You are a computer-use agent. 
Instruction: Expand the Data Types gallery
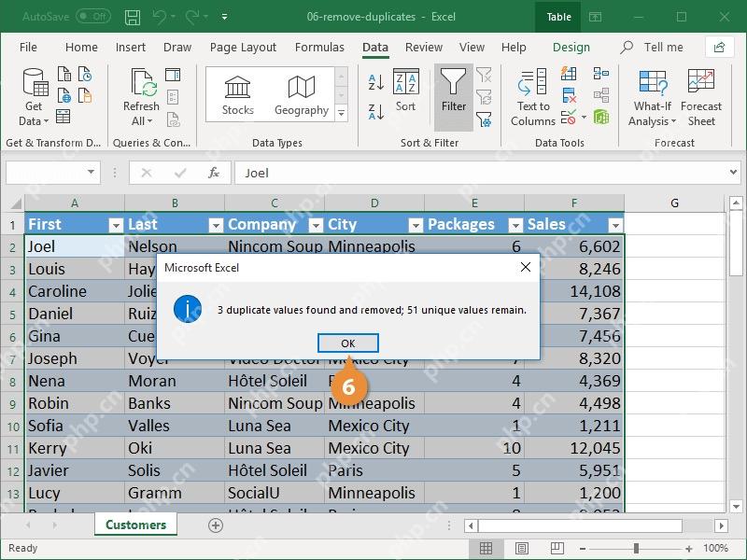[341, 113]
